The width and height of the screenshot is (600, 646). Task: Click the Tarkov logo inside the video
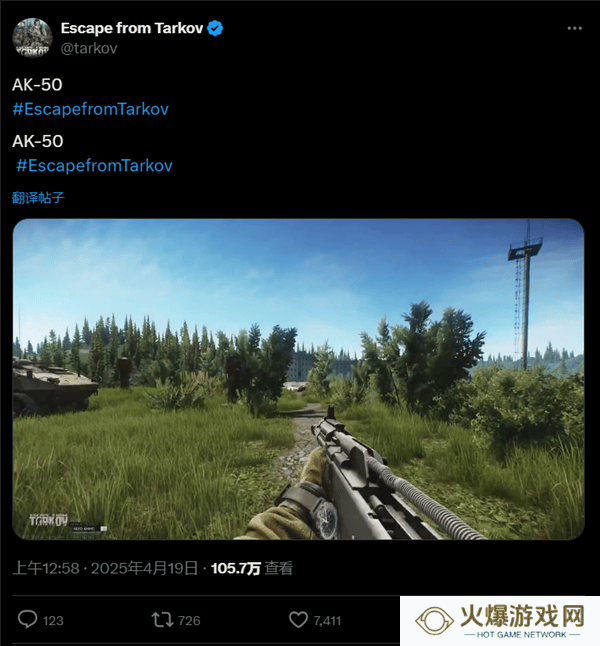coord(49,520)
